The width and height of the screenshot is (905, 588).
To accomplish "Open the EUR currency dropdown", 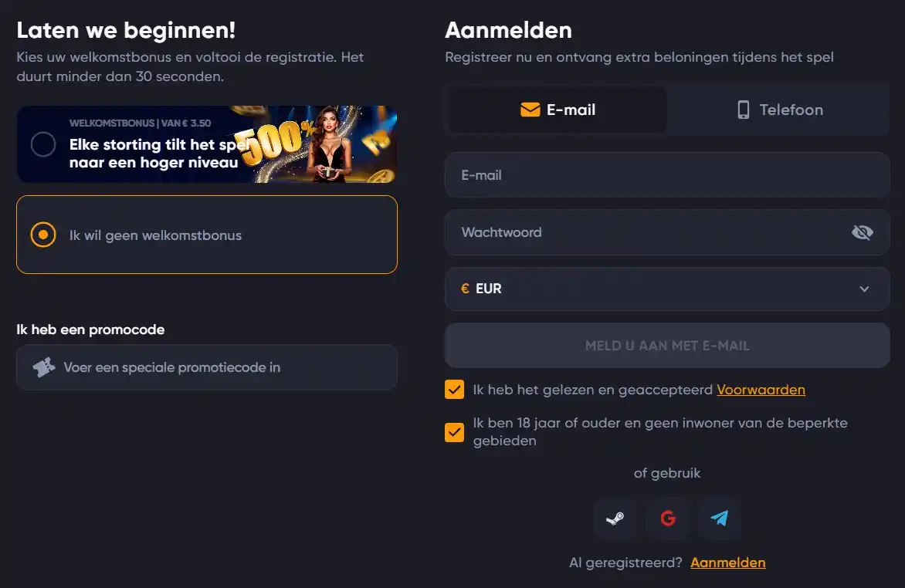I will [666, 289].
